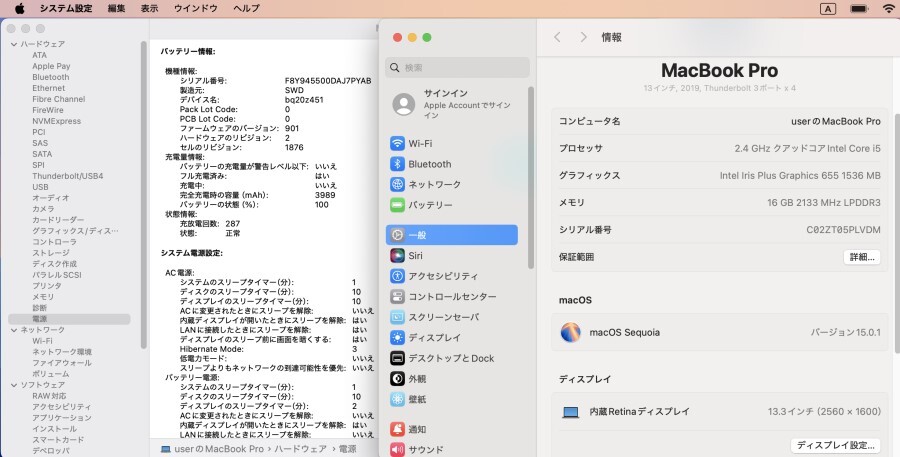
Task: Click the battery status icon in menu bar
Action: point(859,9)
